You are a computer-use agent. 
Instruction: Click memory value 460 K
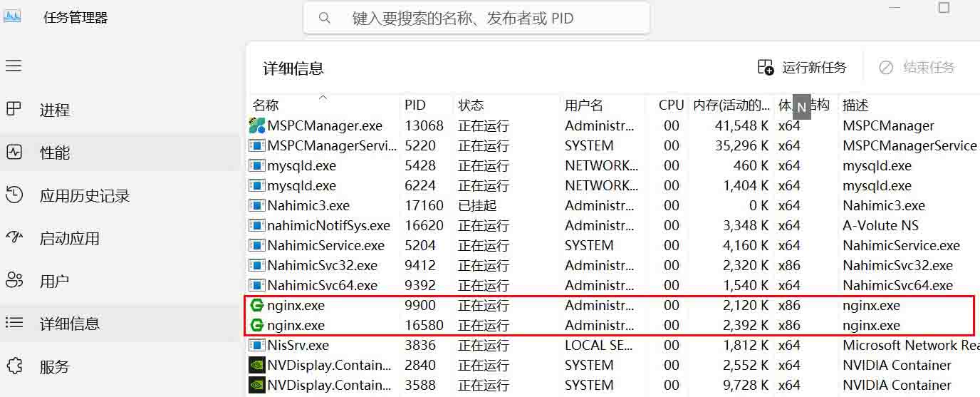751,165
